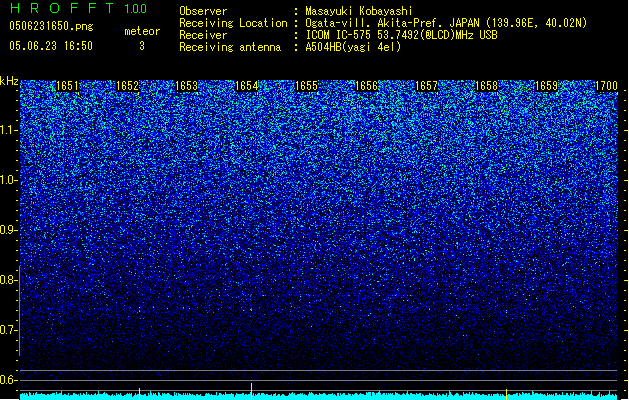Select receiver text ICOM IC-575 53.7492 MHz USB
The height and width of the screenshot is (400, 629).
coord(401,35)
